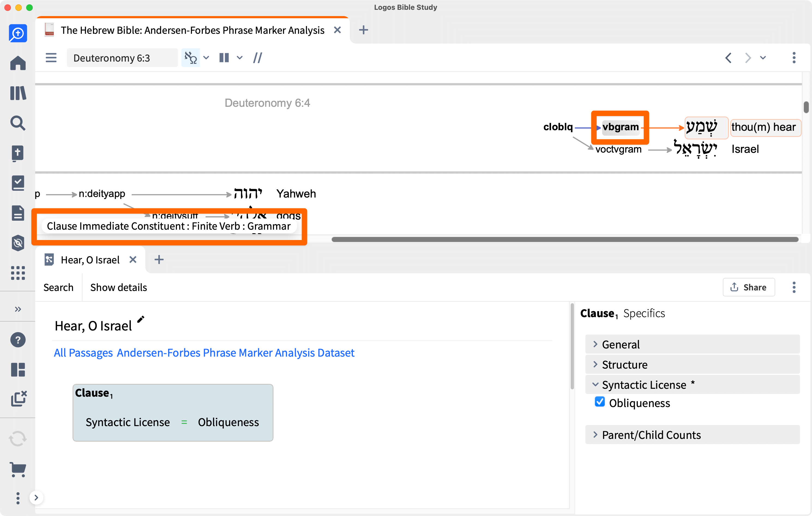Click the cloblq node label
The width and height of the screenshot is (812, 516).
pos(558,127)
